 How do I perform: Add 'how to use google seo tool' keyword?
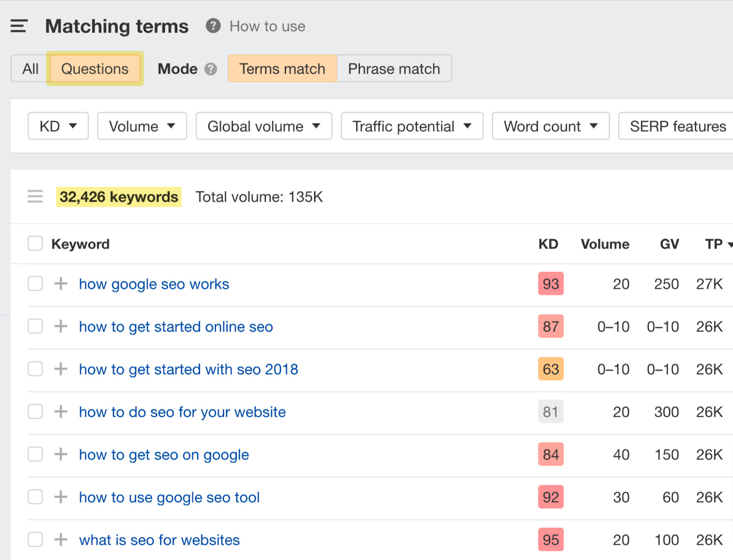tap(60, 497)
